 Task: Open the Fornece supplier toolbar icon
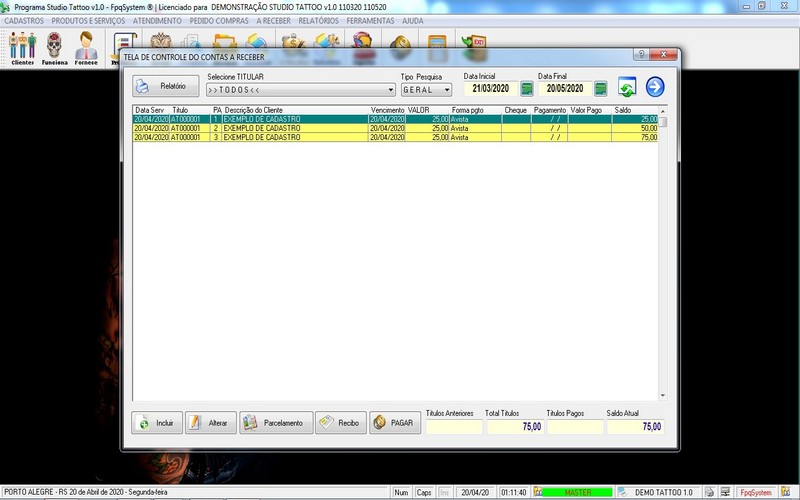pyautogui.click(x=86, y=48)
